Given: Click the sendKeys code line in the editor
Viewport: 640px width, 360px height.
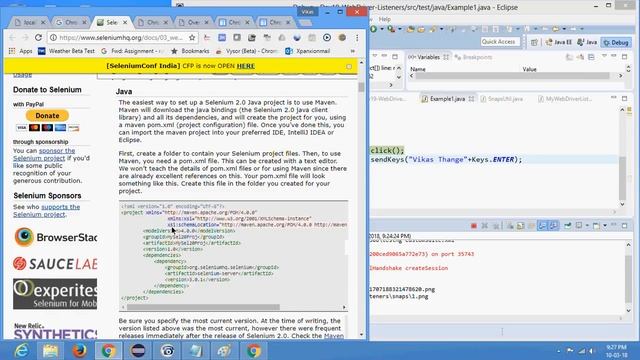Looking at the screenshot, I should 446,160.
